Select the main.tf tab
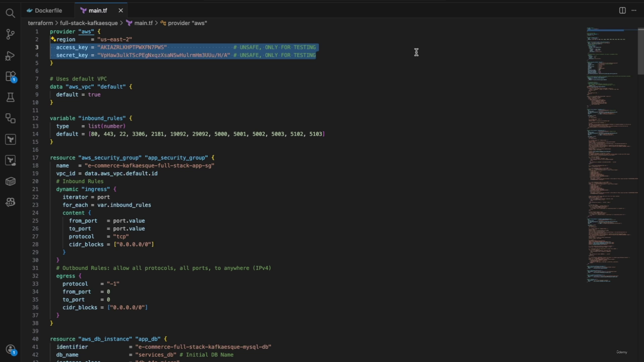The image size is (644, 362). pyautogui.click(x=98, y=10)
